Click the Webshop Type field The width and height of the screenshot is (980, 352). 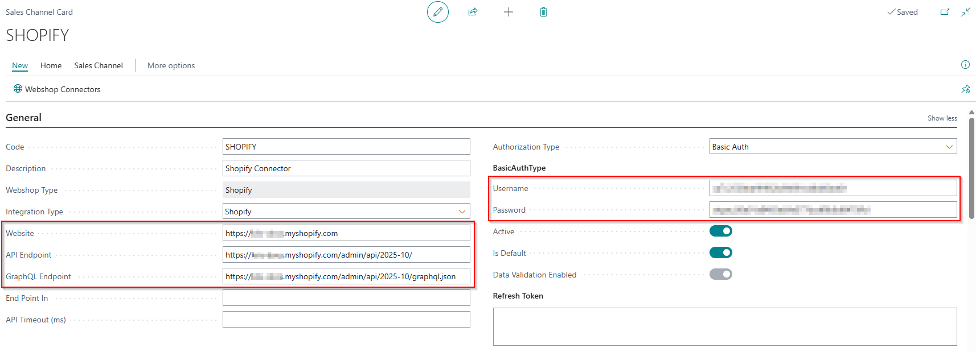coord(346,190)
